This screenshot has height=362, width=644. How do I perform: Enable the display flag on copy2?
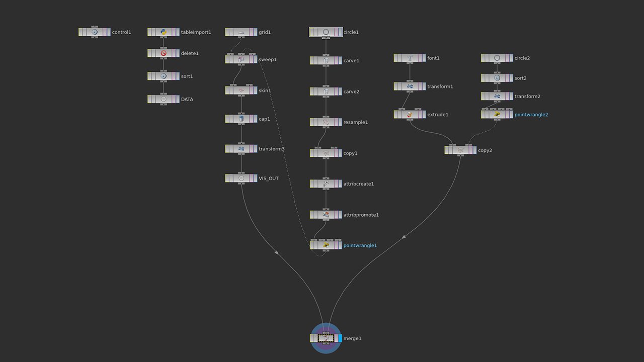[x=474, y=150]
